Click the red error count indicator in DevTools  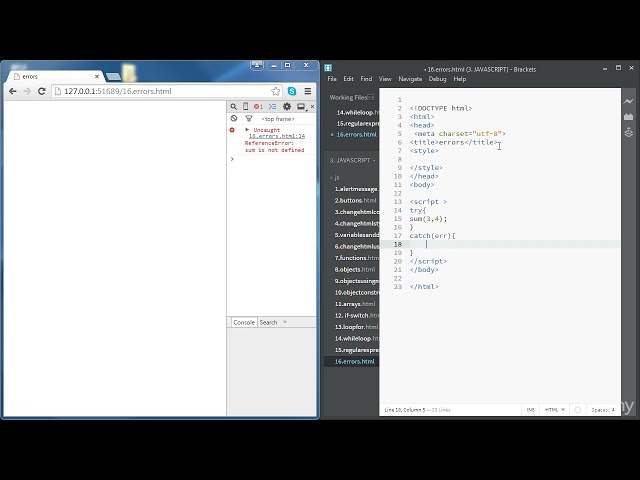pyautogui.click(x=258, y=107)
